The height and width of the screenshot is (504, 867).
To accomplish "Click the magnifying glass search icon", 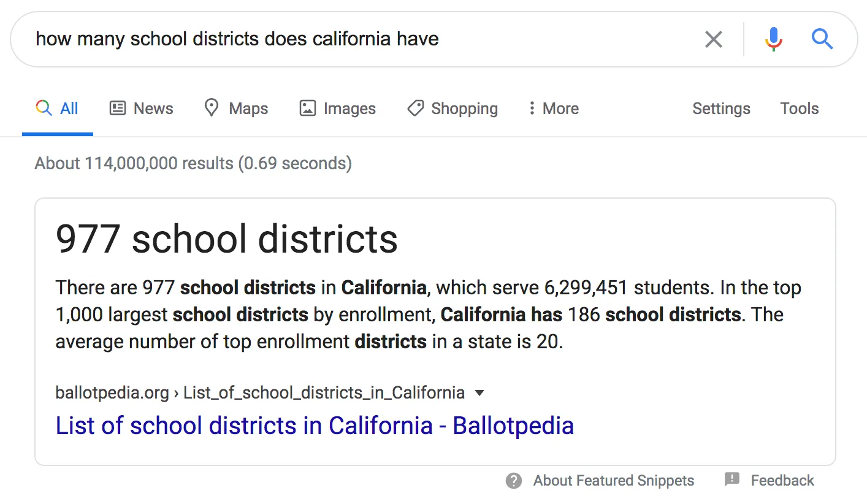I will tap(822, 39).
